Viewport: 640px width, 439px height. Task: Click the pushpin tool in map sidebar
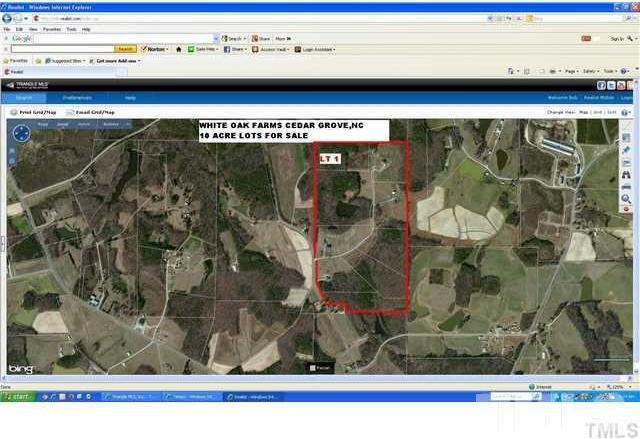pyautogui.click(x=626, y=150)
